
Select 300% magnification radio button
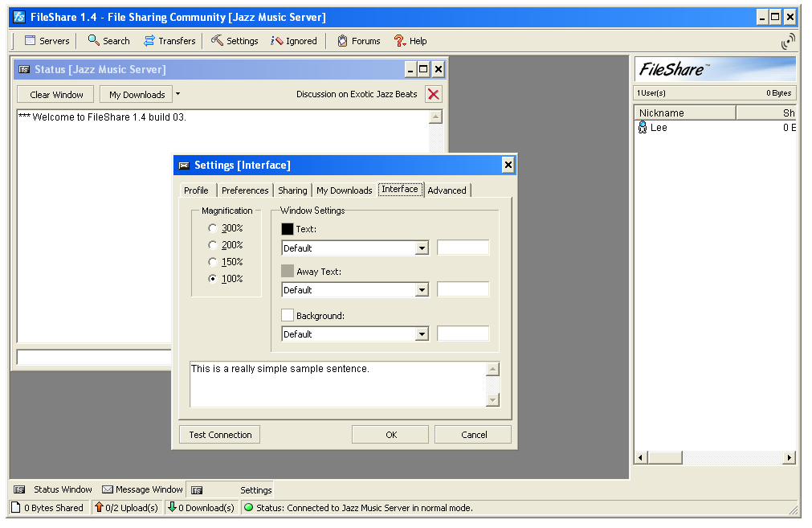212,228
